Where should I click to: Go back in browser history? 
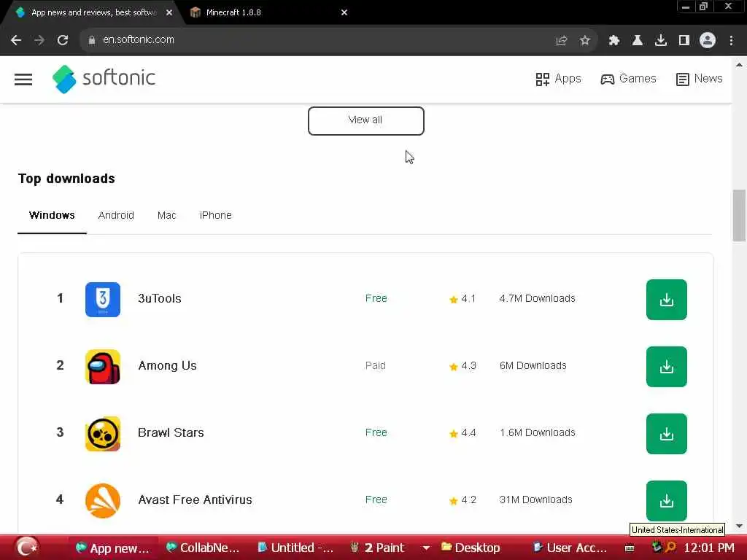[16, 40]
